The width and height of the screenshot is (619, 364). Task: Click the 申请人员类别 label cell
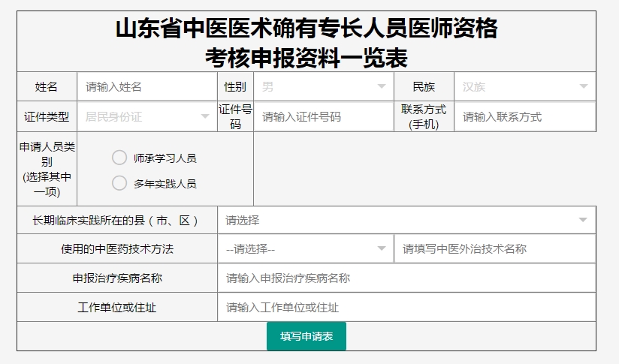coord(47,169)
